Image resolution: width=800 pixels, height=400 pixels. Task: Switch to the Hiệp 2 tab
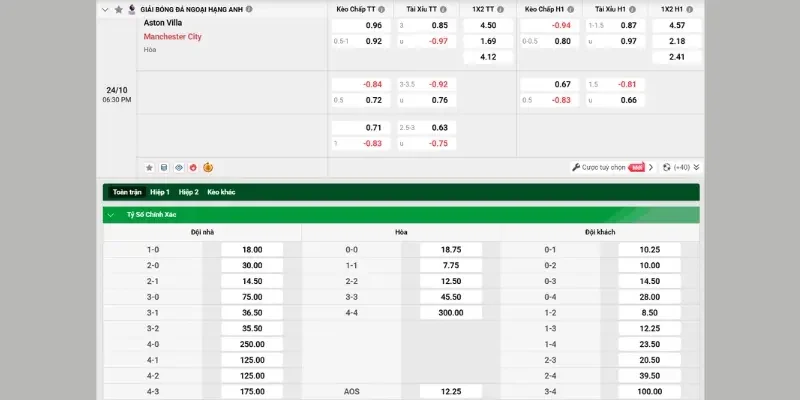[188, 192]
